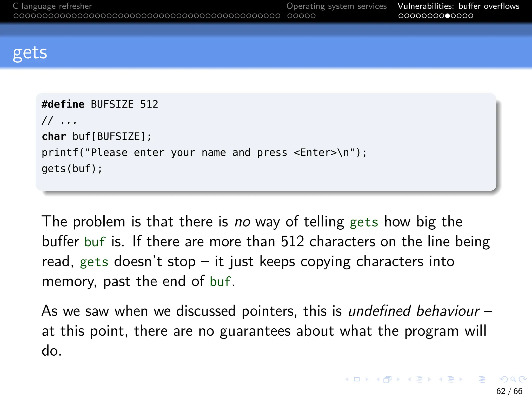
Task: Click the subsection navigation icon
Action: point(420,380)
